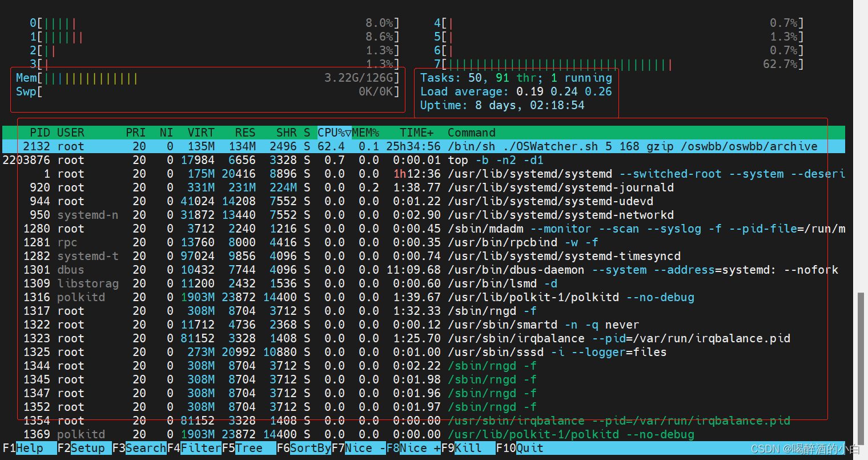Screen dimensions: 868x460
Task: Activate F3 Search in the footer
Action: tap(139, 448)
